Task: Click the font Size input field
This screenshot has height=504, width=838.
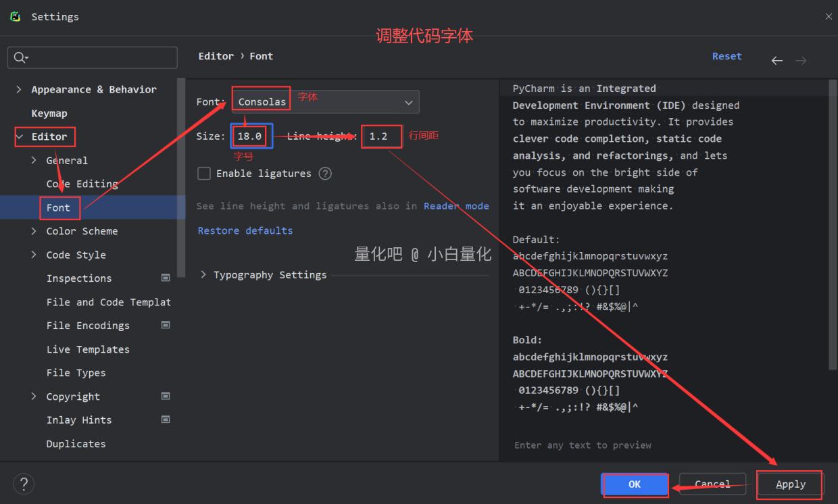Action: click(250, 136)
